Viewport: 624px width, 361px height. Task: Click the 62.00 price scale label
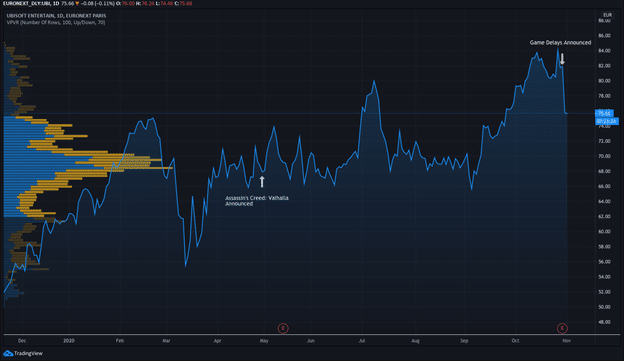[x=604, y=217]
